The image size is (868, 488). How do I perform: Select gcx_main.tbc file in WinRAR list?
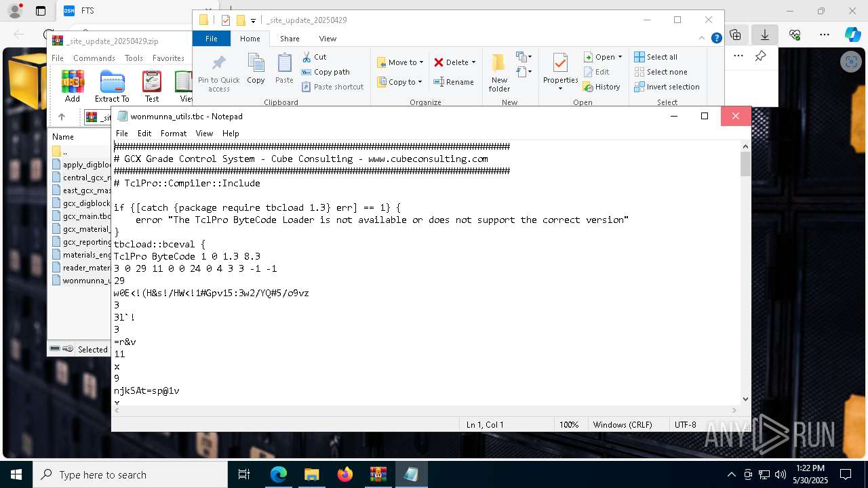pyautogui.click(x=81, y=216)
